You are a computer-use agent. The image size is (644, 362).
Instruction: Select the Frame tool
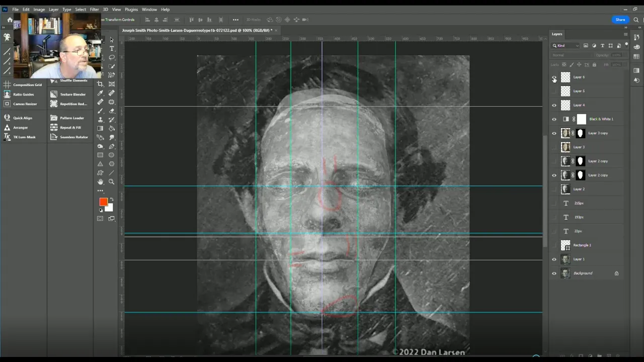coord(112,83)
